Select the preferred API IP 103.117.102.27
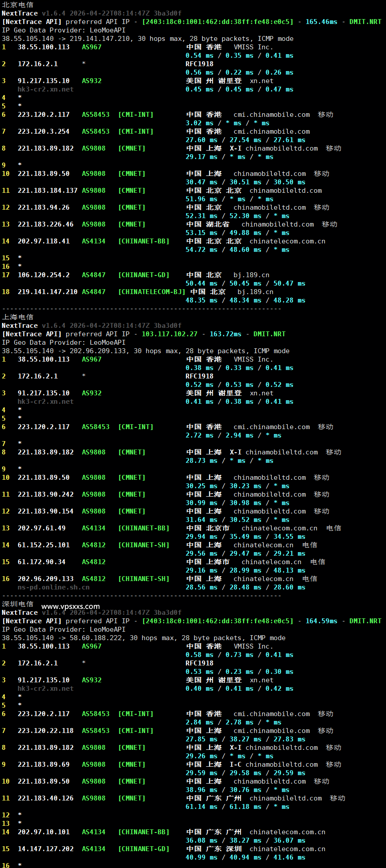 coord(169,334)
